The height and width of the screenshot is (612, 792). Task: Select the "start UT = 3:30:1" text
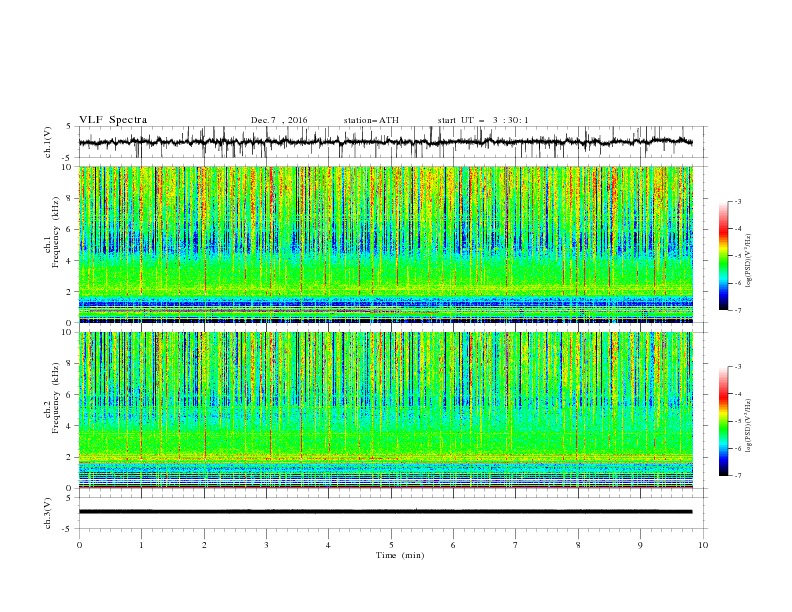click(x=483, y=120)
